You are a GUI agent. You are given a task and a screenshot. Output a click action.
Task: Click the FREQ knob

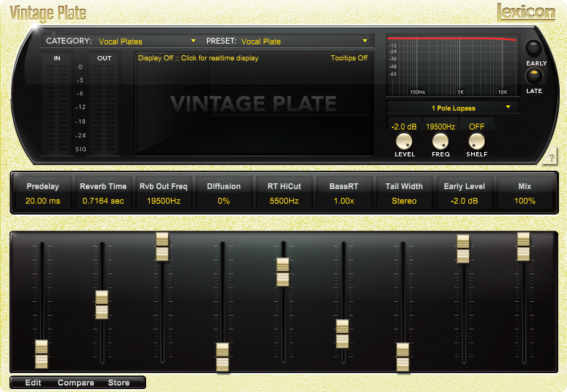tap(441, 141)
